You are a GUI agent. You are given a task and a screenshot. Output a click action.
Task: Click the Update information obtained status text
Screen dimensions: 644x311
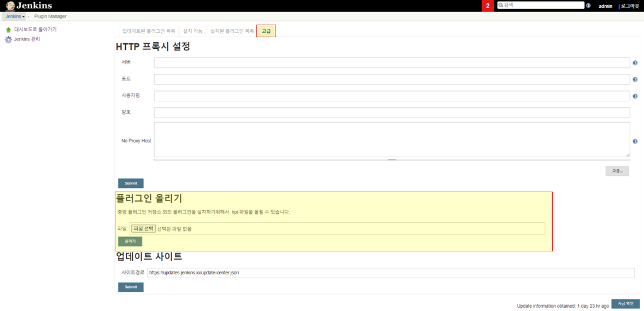click(x=563, y=306)
